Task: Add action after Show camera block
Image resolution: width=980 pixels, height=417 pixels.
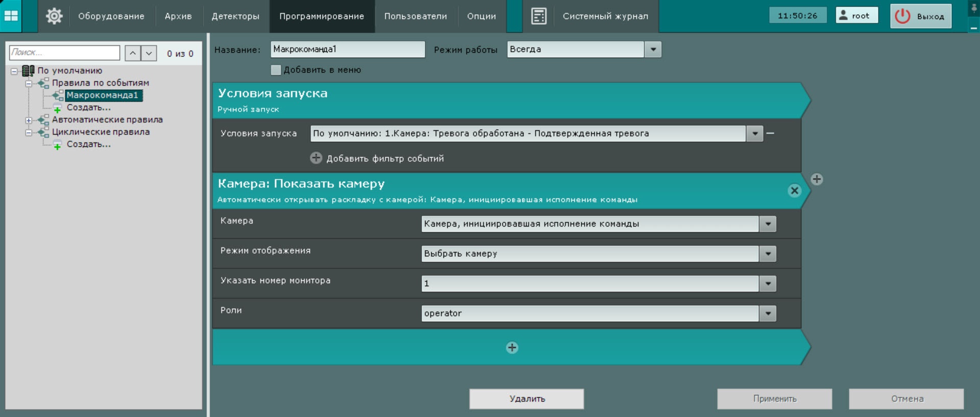Action: pyautogui.click(x=817, y=179)
